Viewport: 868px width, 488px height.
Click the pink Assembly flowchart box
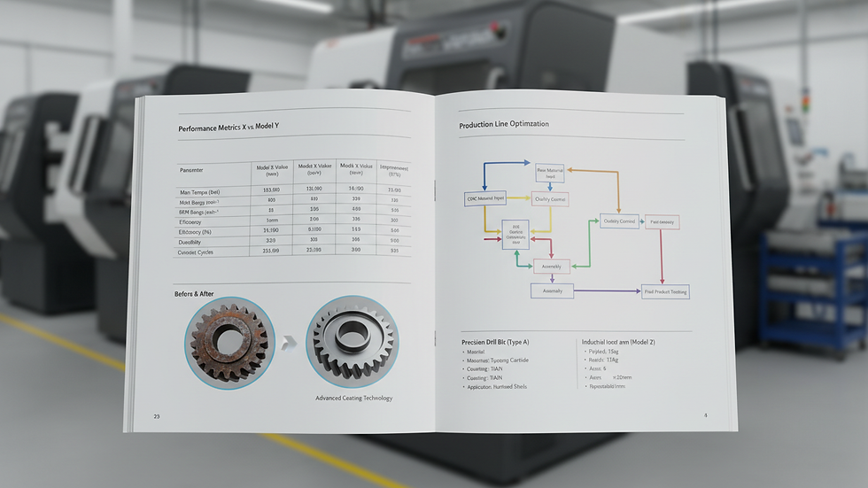tap(551, 266)
